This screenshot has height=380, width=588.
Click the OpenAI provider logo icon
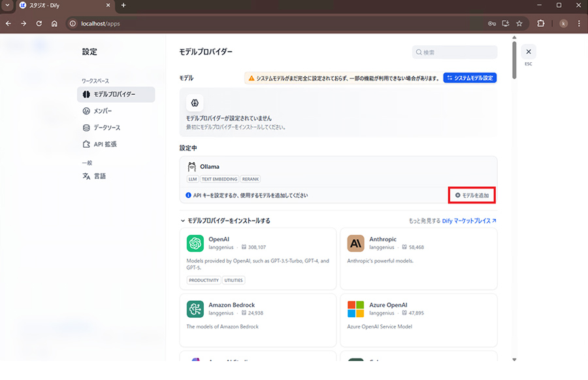195,243
